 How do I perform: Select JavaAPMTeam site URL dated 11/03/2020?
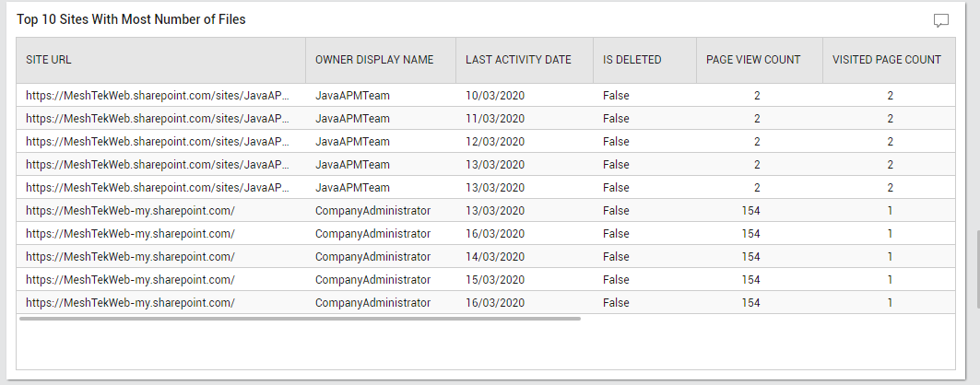(x=158, y=119)
